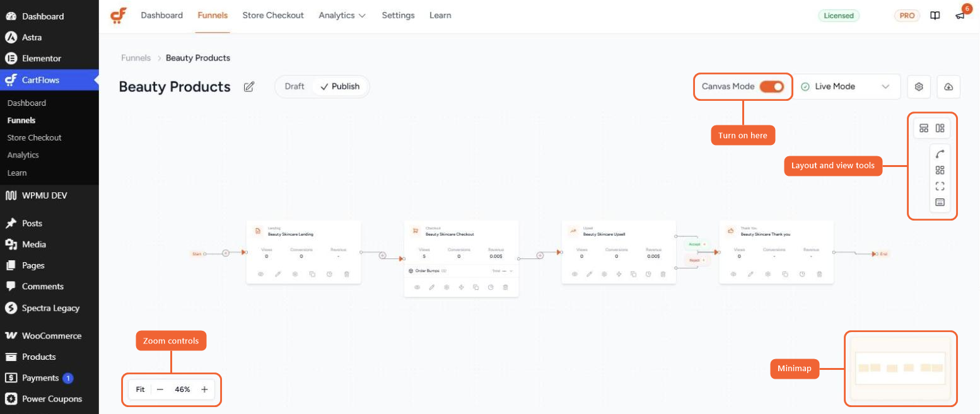Viewport: 980px width, 414px height.
Task: Click the cloud download icon in the header
Action: (x=949, y=87)
